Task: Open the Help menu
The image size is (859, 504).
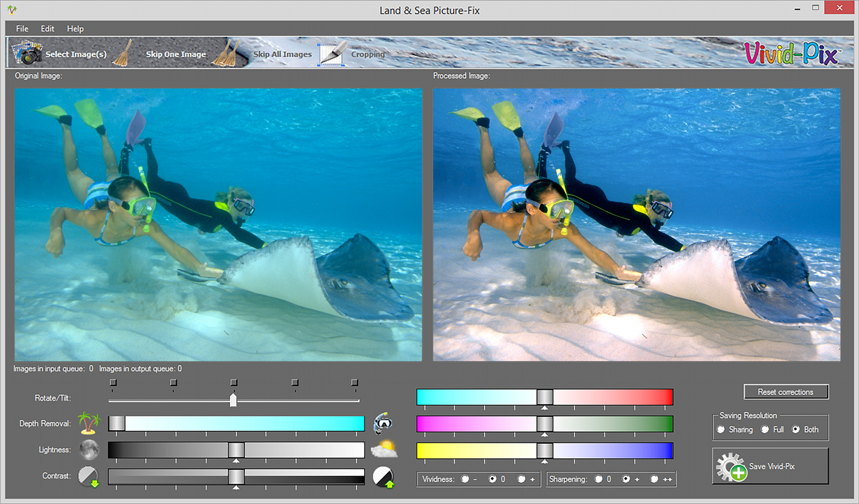Action: click(x=75, y=29)
